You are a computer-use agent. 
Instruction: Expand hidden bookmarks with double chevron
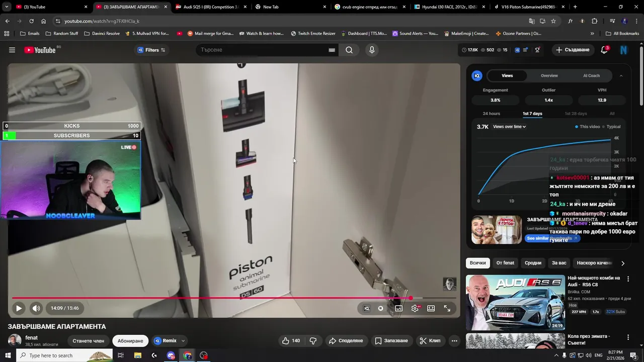pos(592,33)
